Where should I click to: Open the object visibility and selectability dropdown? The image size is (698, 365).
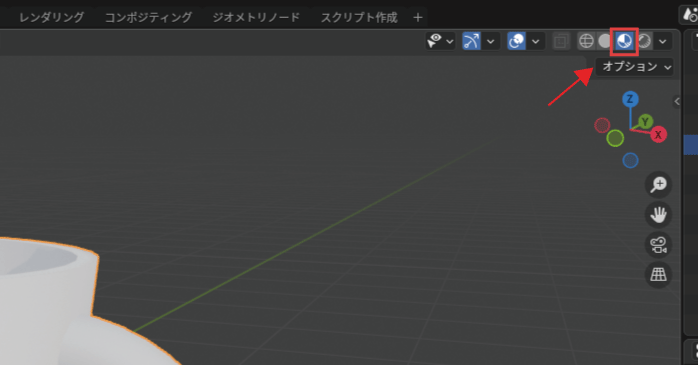[x=440, y=41]
